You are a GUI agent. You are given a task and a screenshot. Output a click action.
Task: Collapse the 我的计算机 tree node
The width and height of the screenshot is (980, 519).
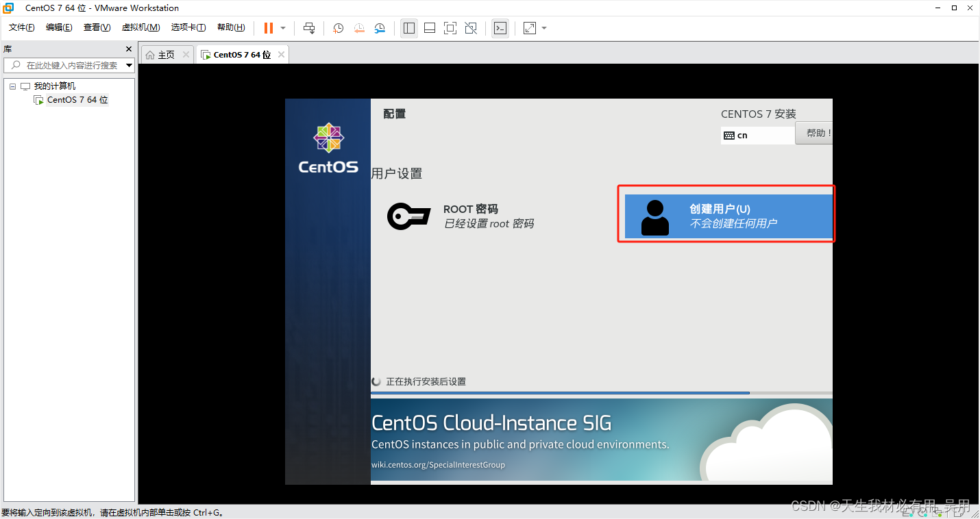pyautogui.click(x=12, y=86)
